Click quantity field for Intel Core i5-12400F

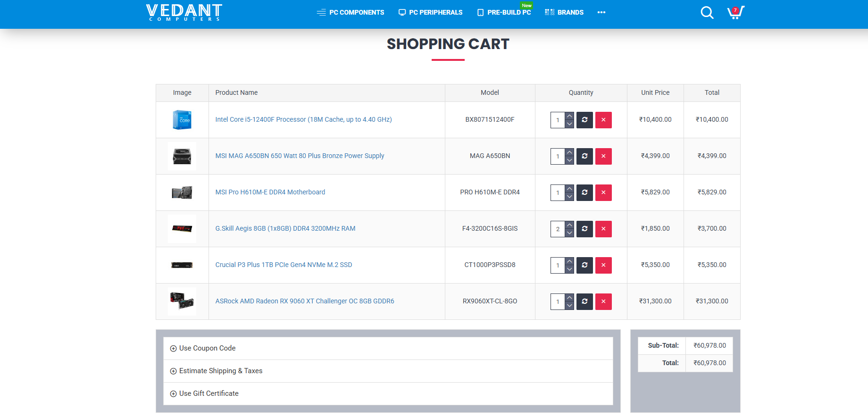click(x=558, y=120)
